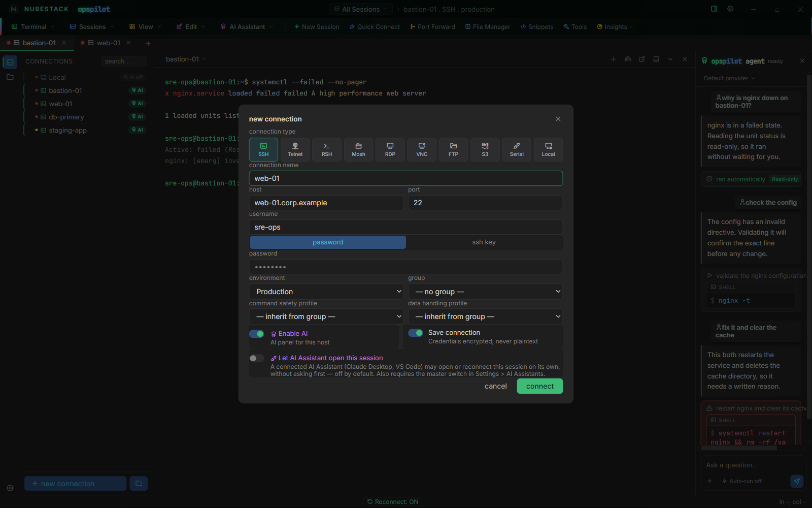Viewport: 812px width, 508px height.
Task: Toggle AI badge for staging-app connection
Action: click(x=138, y=130)
